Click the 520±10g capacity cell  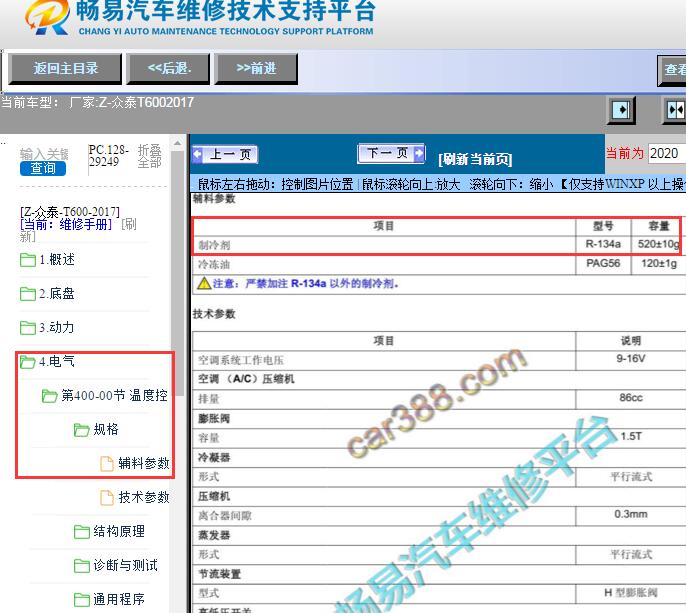click(x=658, y=244)
